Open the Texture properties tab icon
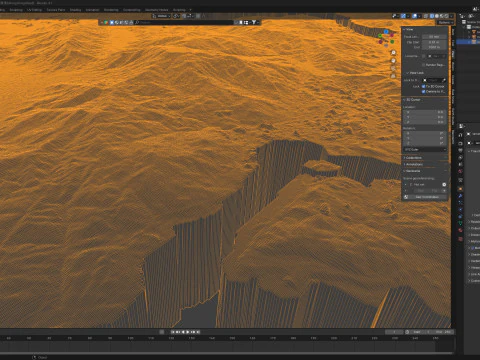 coord(460,239)
